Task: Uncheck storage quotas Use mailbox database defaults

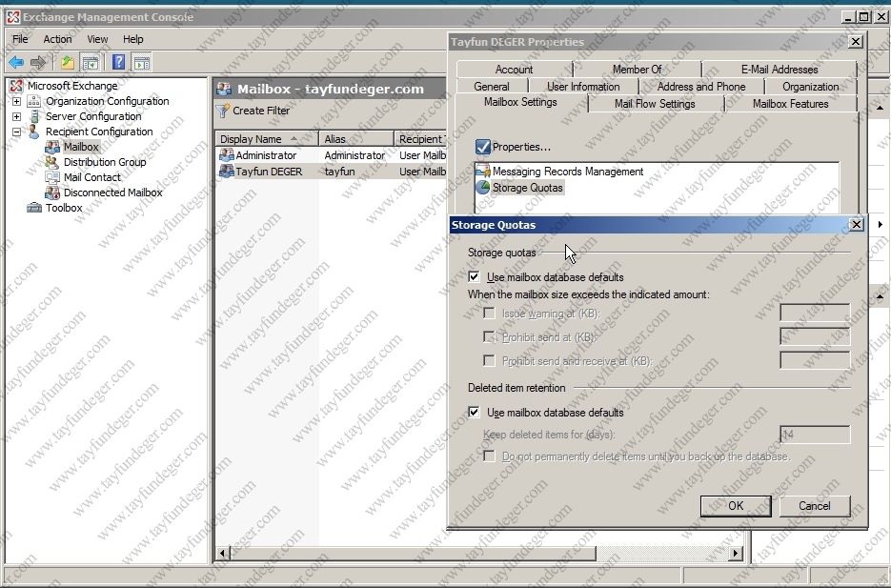Action: tap(474, 277)
